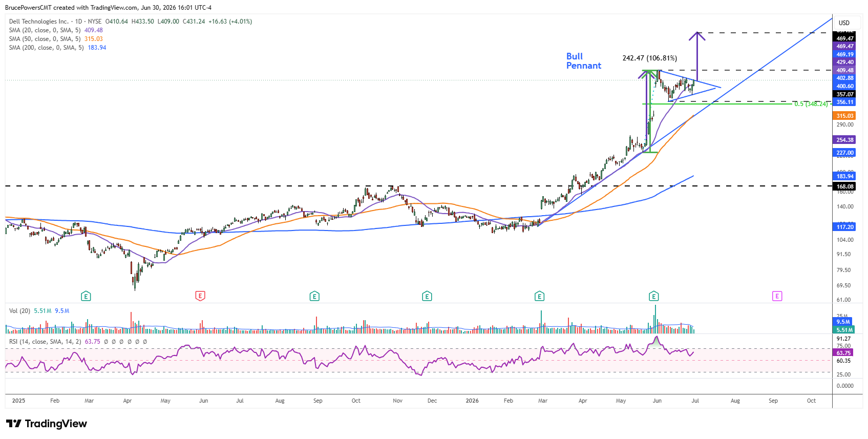Click the earnings marker near March 2026
This screenshot has width=868, height=439.
tap(539, 296)
